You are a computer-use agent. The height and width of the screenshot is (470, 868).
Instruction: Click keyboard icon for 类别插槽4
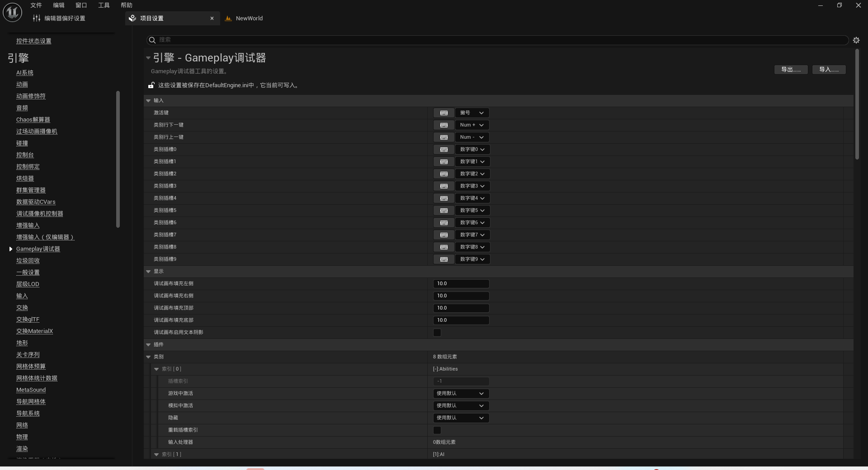pyautogui.click(x=444, y=198)
